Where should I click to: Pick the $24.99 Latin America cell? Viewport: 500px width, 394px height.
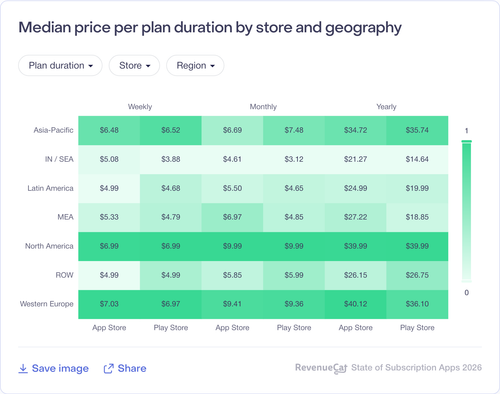coord(356,188)
